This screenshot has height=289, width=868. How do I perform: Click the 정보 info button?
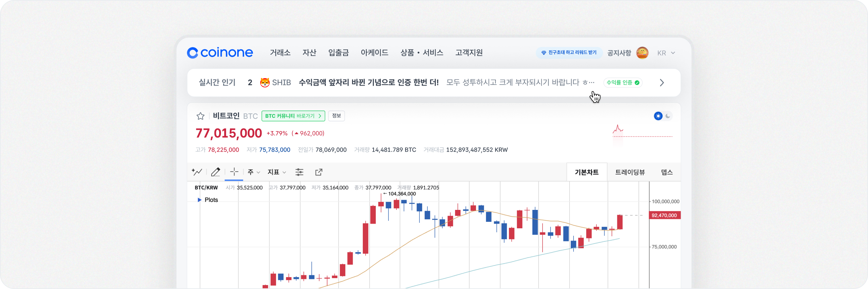(x=336, y=116)
